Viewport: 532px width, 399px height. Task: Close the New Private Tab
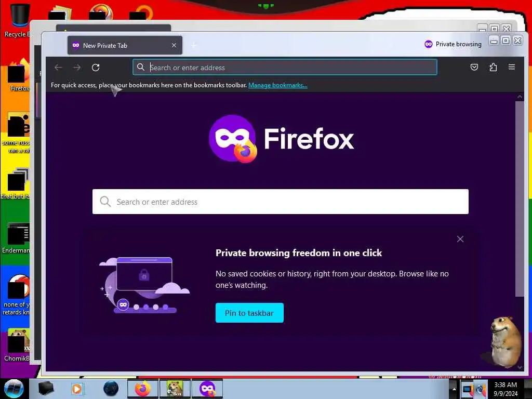click(174, 45)
